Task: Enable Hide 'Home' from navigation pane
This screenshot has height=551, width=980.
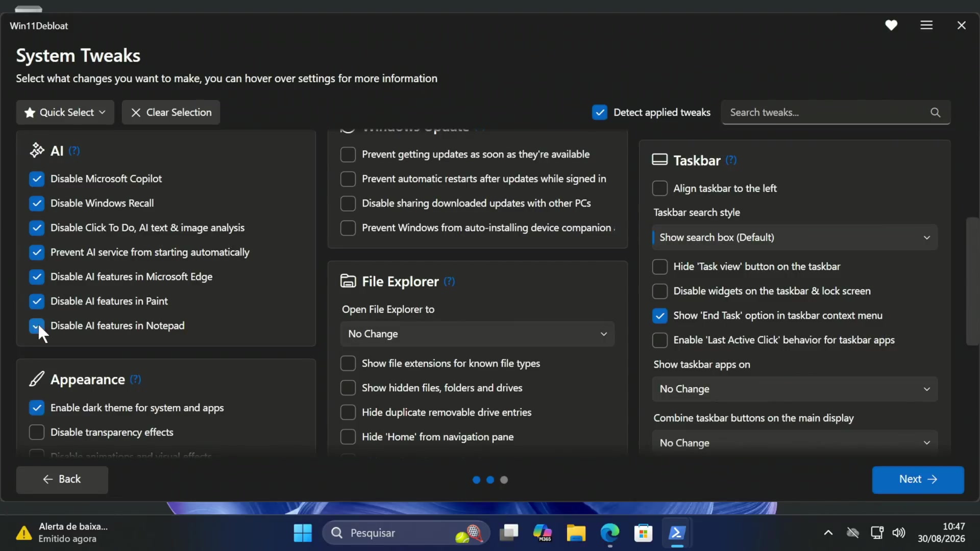Action: (x=348, y=437)
